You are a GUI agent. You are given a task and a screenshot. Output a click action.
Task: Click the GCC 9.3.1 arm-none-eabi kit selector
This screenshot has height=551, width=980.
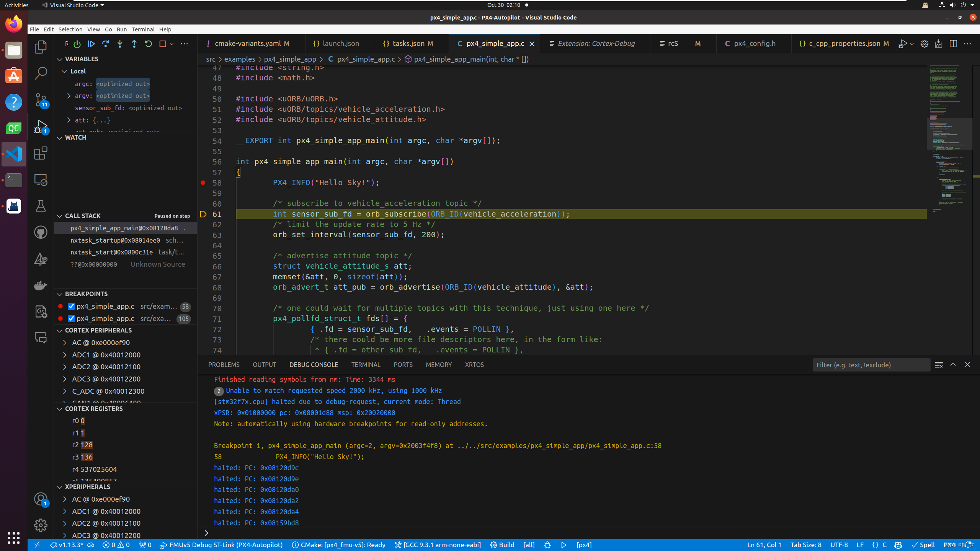(438, 545)
